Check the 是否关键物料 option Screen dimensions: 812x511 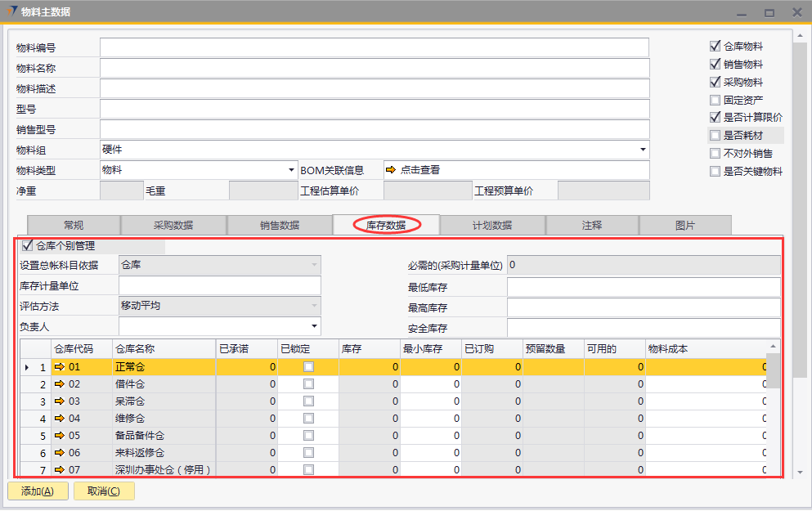(x=715, y=172)
